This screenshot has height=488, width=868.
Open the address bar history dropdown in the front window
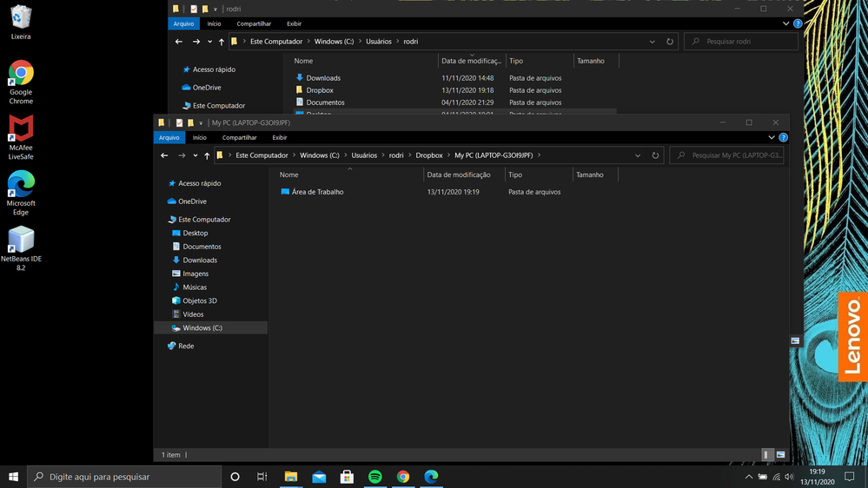click(x=638, y=155)
